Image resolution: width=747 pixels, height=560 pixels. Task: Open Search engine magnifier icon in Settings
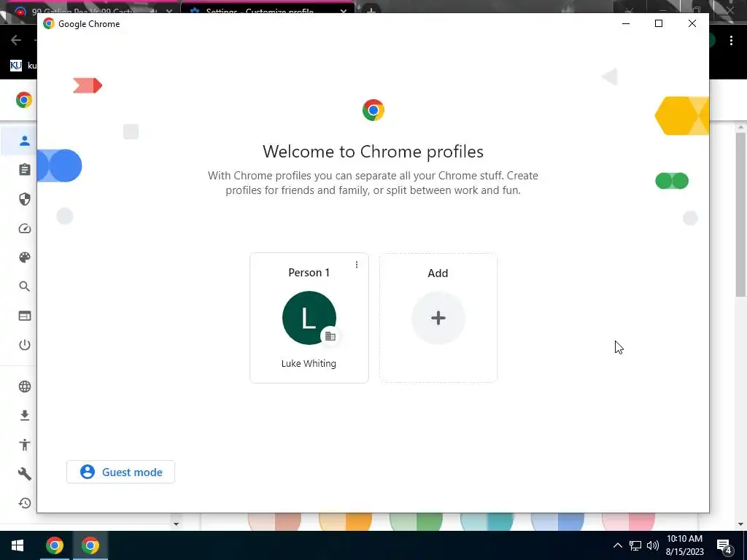24,286
